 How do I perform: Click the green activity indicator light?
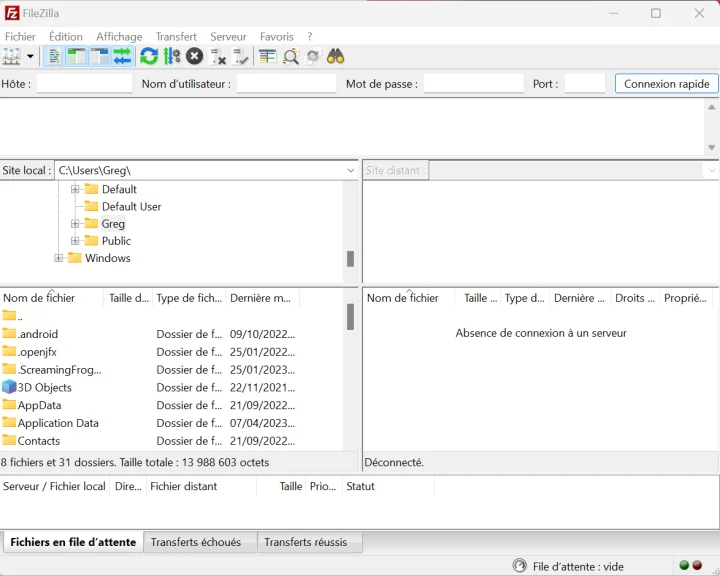[x=684, y=565]
